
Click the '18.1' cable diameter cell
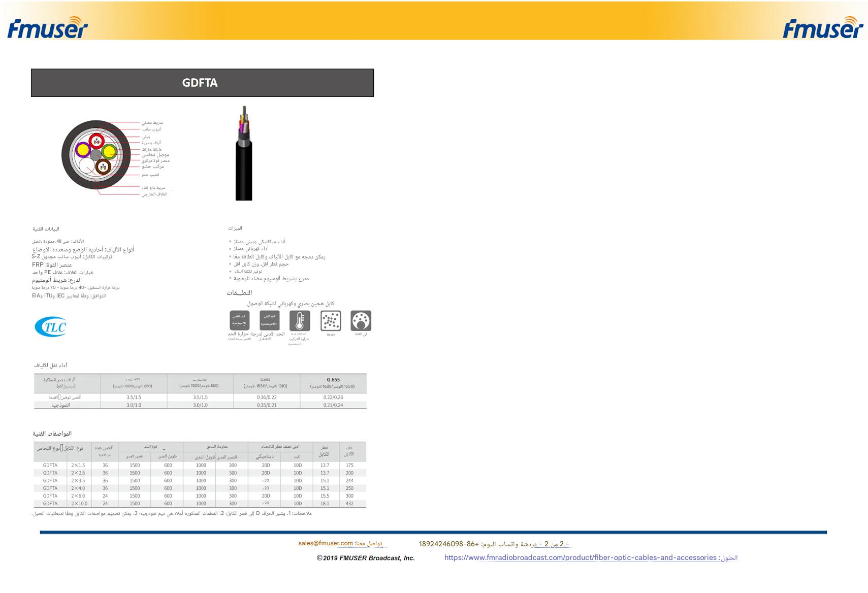tap(325, 504)
